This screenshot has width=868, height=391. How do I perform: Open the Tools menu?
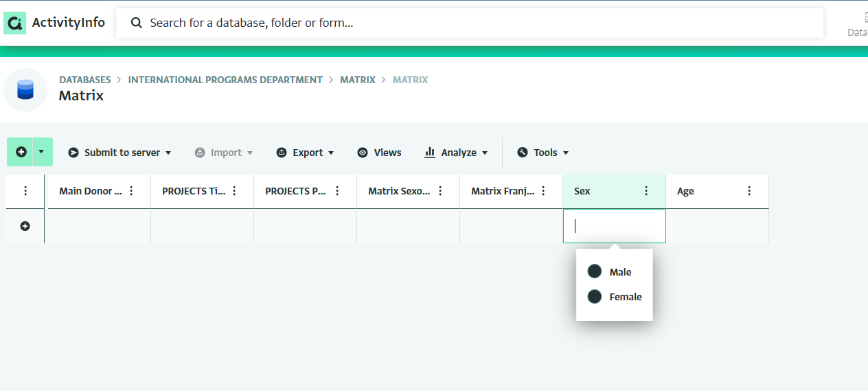tap(543, 153)
